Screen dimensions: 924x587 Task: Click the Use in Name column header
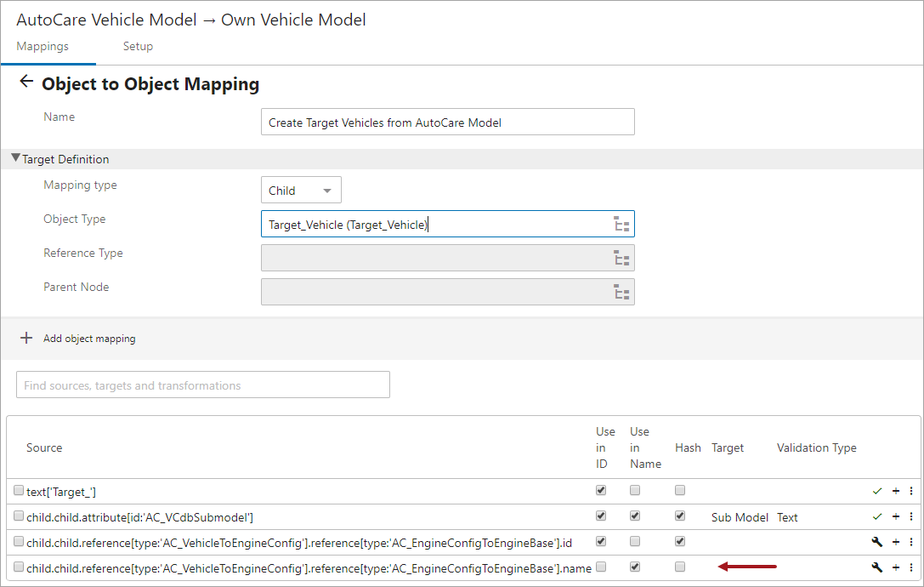(x=645, y=447)
